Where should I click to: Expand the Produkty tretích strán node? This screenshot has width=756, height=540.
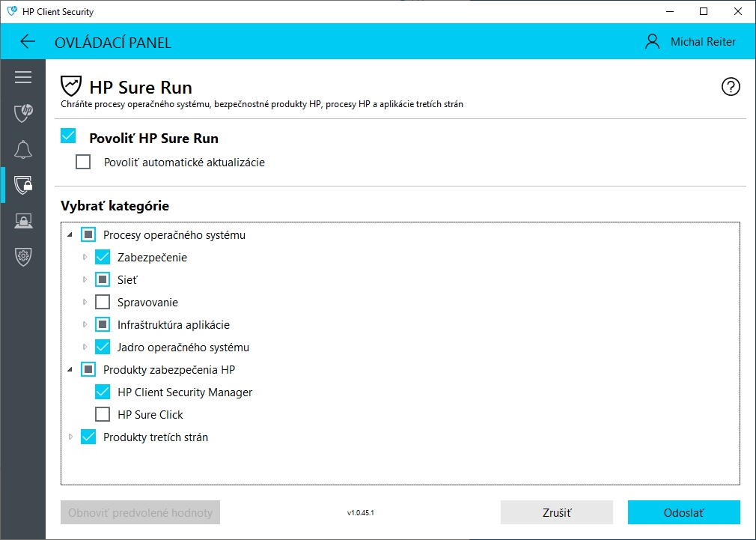(70, 437)
